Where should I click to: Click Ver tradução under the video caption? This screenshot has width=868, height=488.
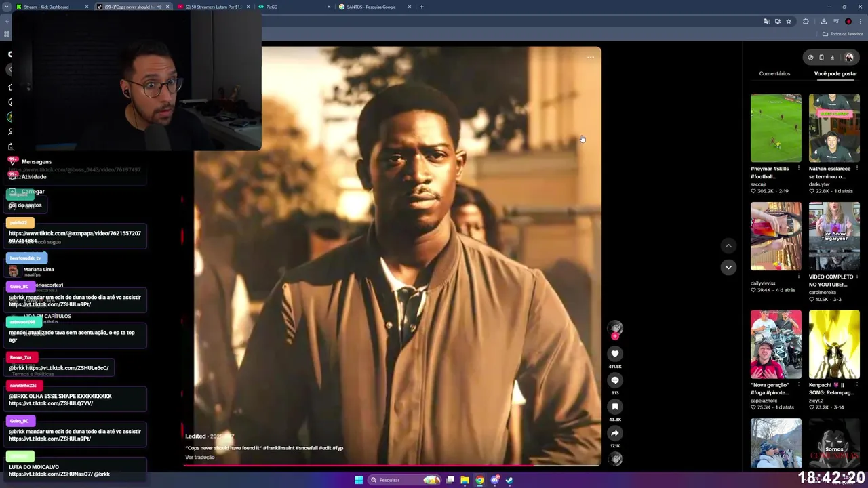[x=200, y=457]
